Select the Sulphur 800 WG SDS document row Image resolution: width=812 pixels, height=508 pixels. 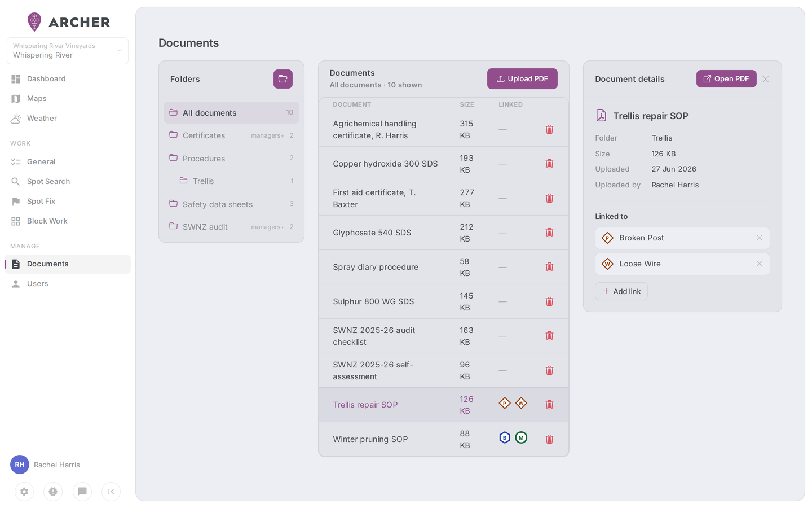(x=444, y=301)
